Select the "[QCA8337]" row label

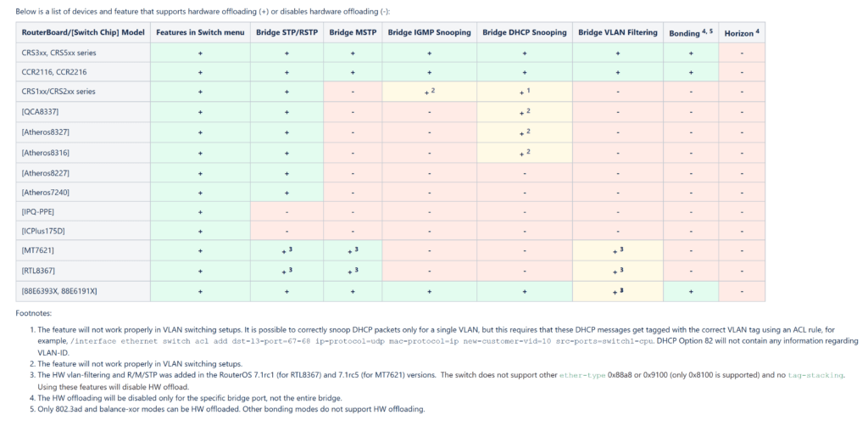(83, 112)
